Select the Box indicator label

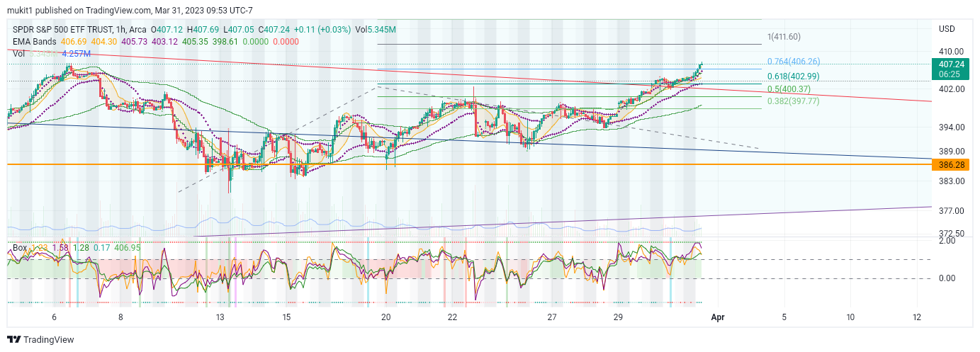coord(20,247)
